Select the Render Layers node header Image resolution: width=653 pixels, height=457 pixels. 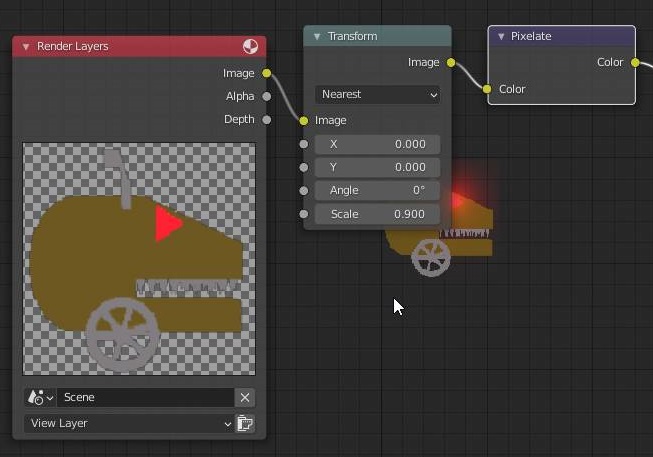click(139, 46)
